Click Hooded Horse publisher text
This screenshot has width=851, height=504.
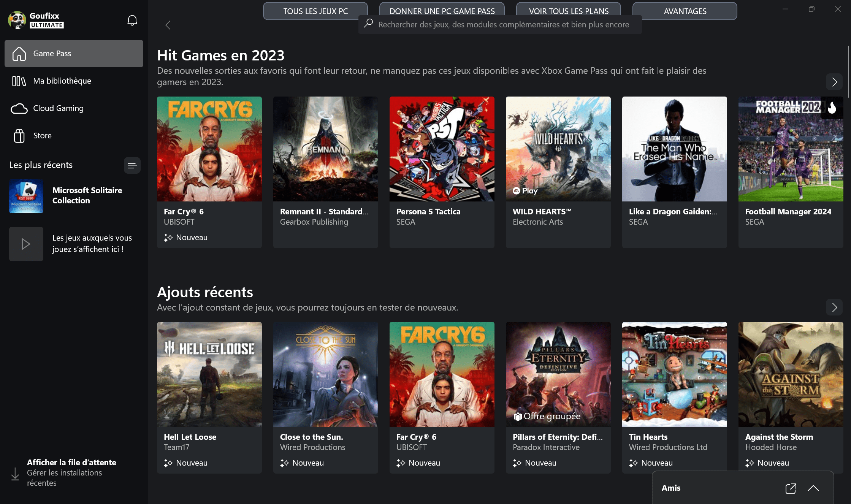771,447
